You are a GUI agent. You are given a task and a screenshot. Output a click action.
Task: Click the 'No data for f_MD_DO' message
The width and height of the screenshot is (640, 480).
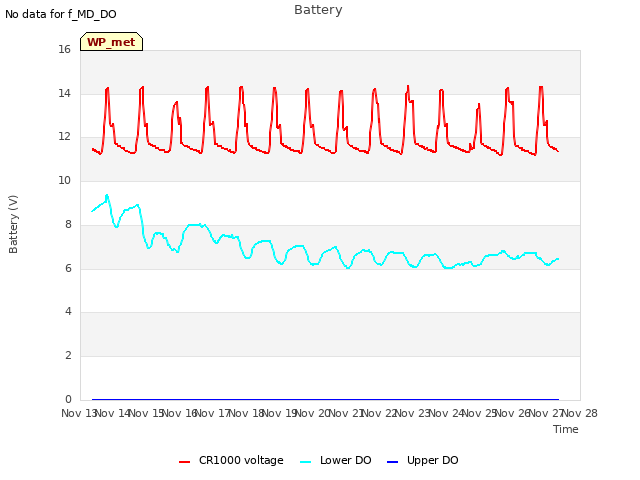coord(61,14)
